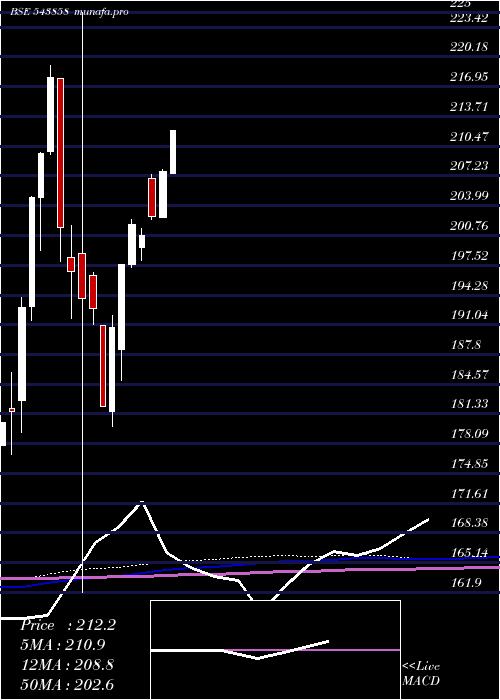Screen dimensions: 500x700
Task: Select the 194.28 price level
Action: click(x=469, y=285)
